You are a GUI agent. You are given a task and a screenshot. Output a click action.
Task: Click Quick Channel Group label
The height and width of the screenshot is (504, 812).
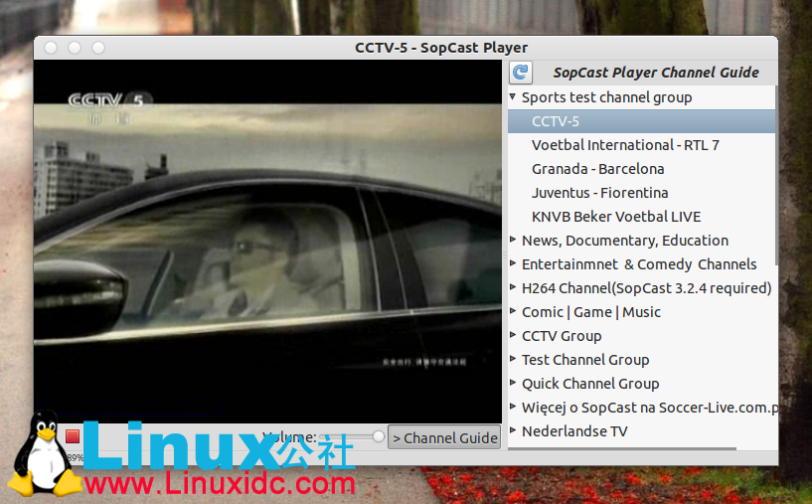coord(590,384)
